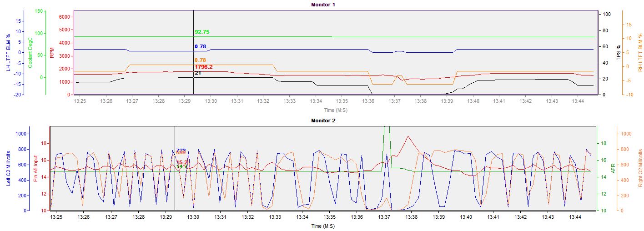Click the blue 723 readout in Monitor 2
The height and width of the screenshot is (231, 644).
point(181,151)
